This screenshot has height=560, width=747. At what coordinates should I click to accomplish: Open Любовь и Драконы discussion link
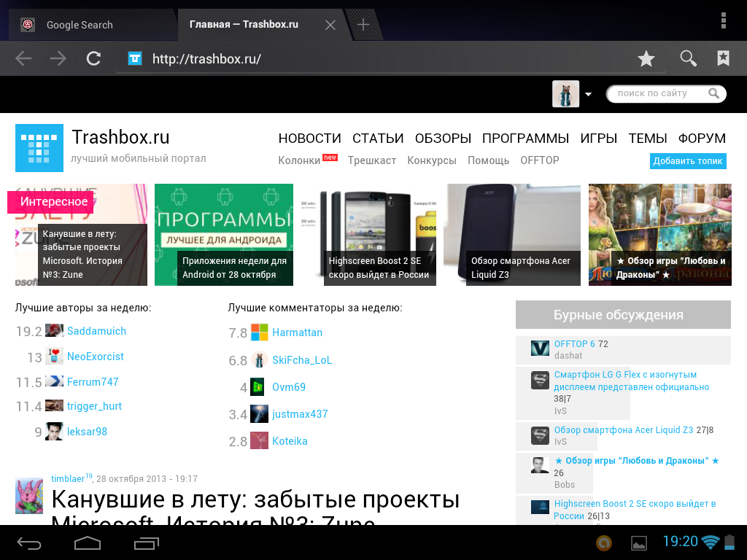(636, 461)
